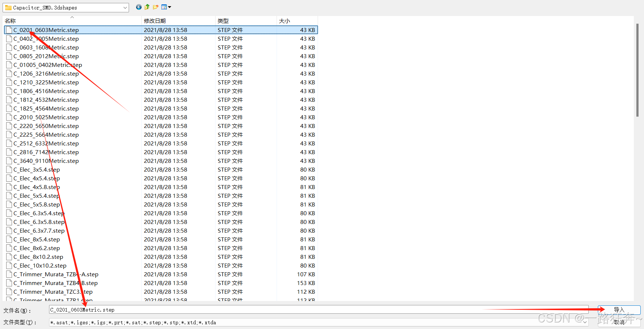This screenshot has width=644, height=329.
Task: Select file name C_Trimmer_Murata_TZB4-A.step
Action: tap(56, 274)
